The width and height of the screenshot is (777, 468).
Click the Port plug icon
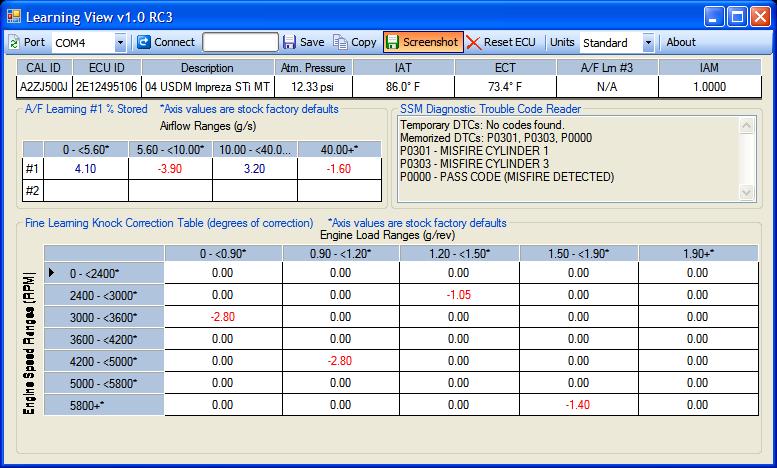pos(14,43)
